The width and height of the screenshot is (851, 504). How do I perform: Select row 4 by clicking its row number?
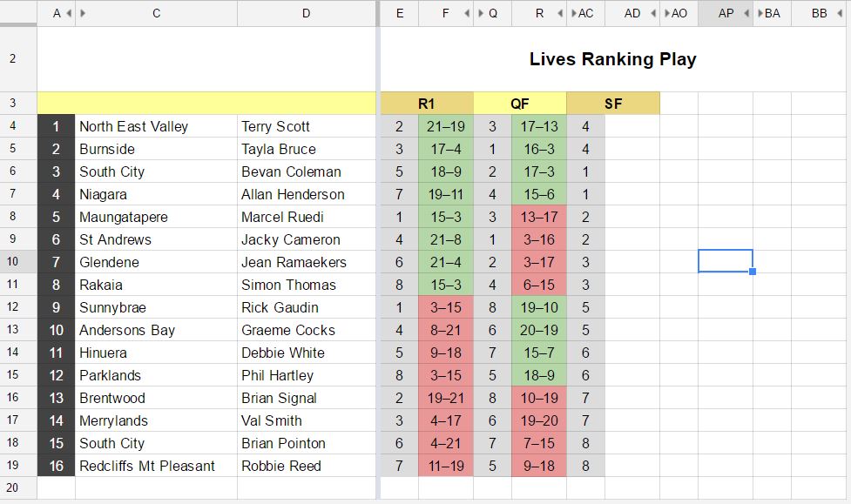coord(15,126)
